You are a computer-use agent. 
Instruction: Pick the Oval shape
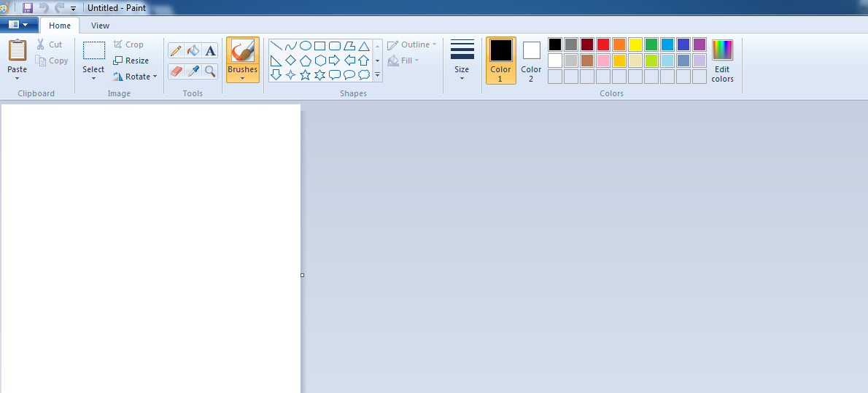point(305,46)
